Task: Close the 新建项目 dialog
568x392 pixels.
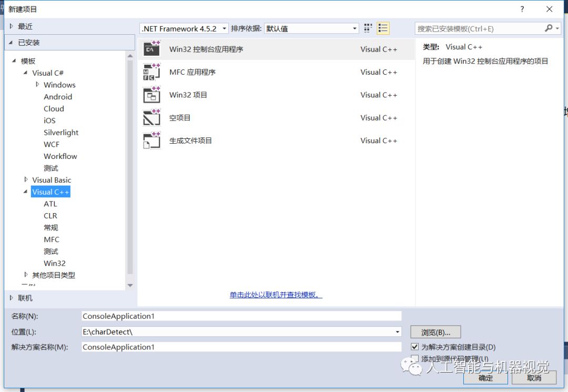Action: [550, 9]
